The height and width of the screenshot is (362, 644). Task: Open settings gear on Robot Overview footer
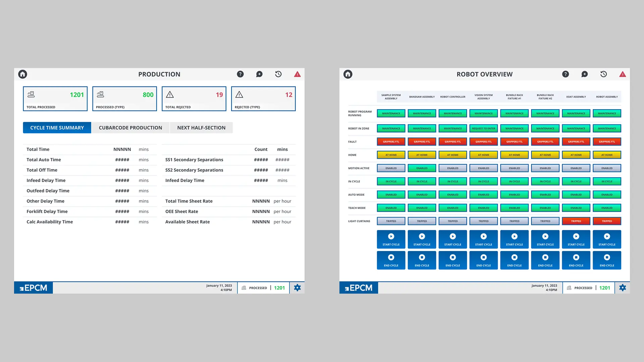pyautogui.click(x=623, y=288)
